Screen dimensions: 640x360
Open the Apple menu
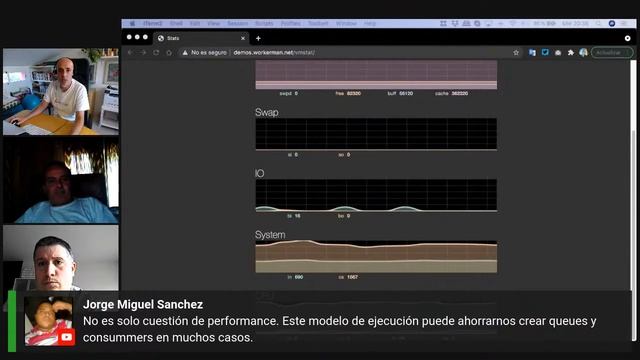click(x=132, y=24)
